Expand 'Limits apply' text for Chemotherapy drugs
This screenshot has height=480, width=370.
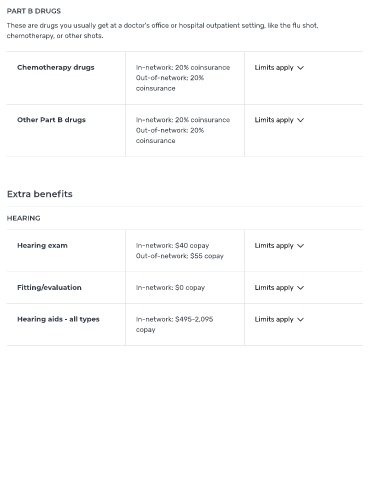[x=274, y=68]
